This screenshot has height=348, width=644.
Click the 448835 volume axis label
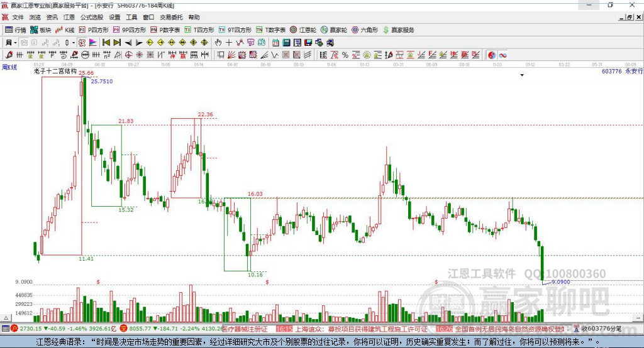click(x=24, y=295)
